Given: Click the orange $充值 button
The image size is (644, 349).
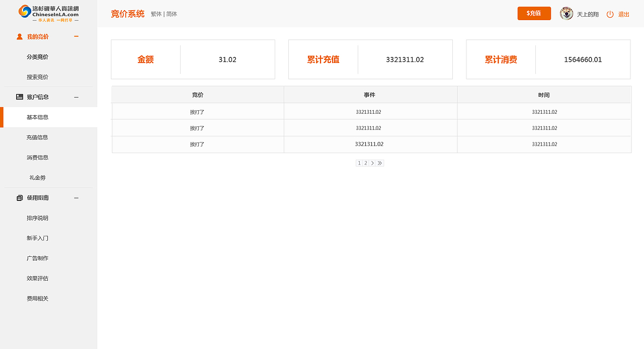Looking at the screenshot, I should 534,14.
